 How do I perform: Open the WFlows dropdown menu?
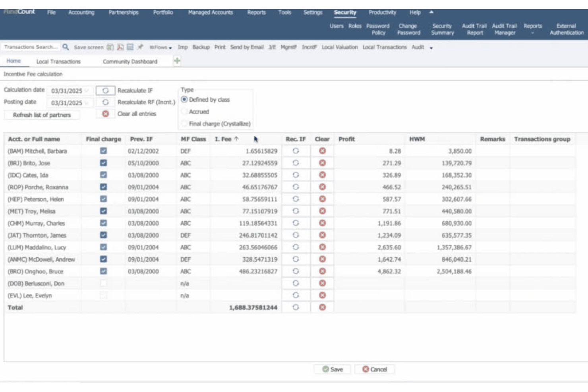(161, 47)
